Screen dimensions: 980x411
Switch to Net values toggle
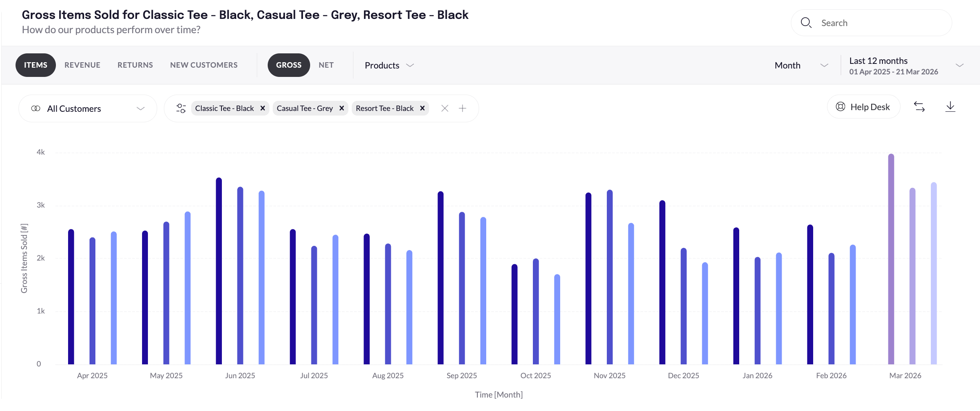click(x=326, y=65)
